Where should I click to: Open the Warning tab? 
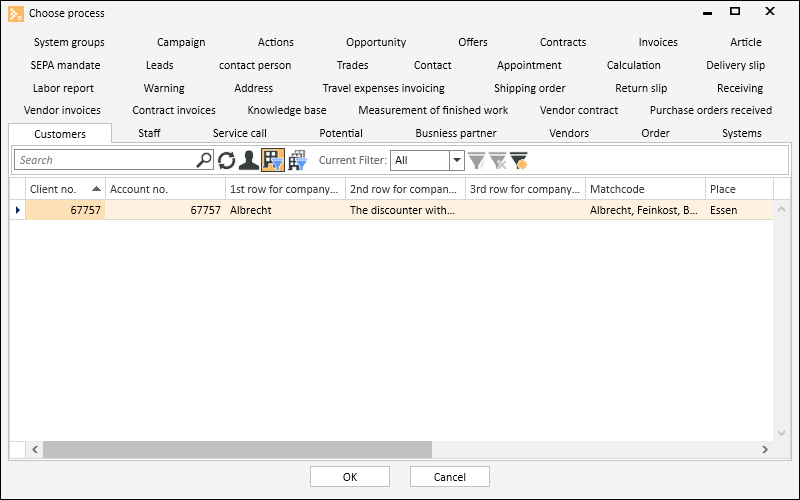click(164, 88)
